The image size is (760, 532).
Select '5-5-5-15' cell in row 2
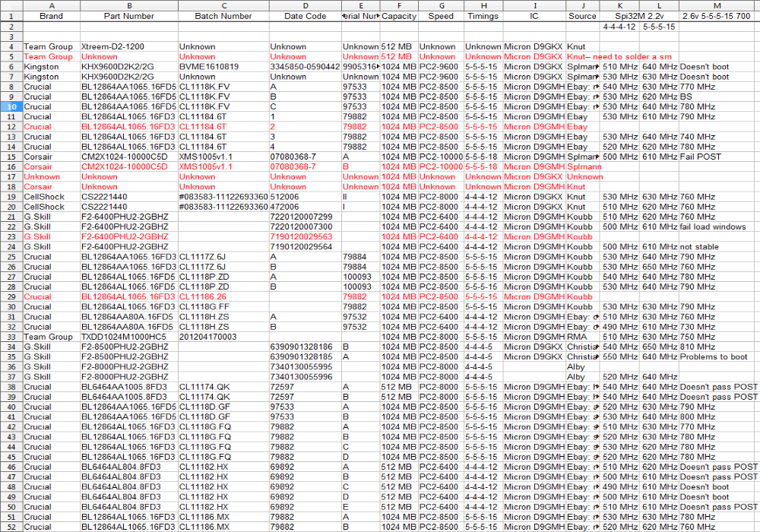[x=659, y=27]
